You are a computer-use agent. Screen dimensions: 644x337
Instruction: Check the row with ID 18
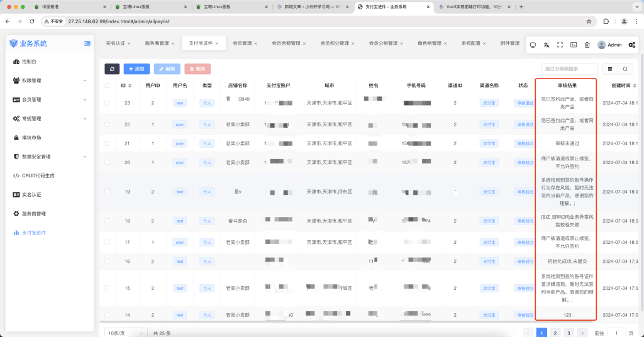[107, 221]
